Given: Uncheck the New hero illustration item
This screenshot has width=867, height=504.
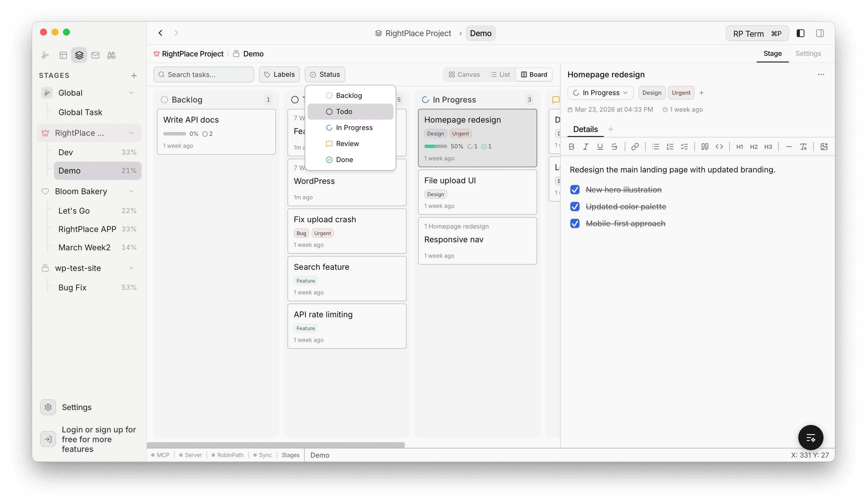Looking at the screenshot, I should point(575,190).
